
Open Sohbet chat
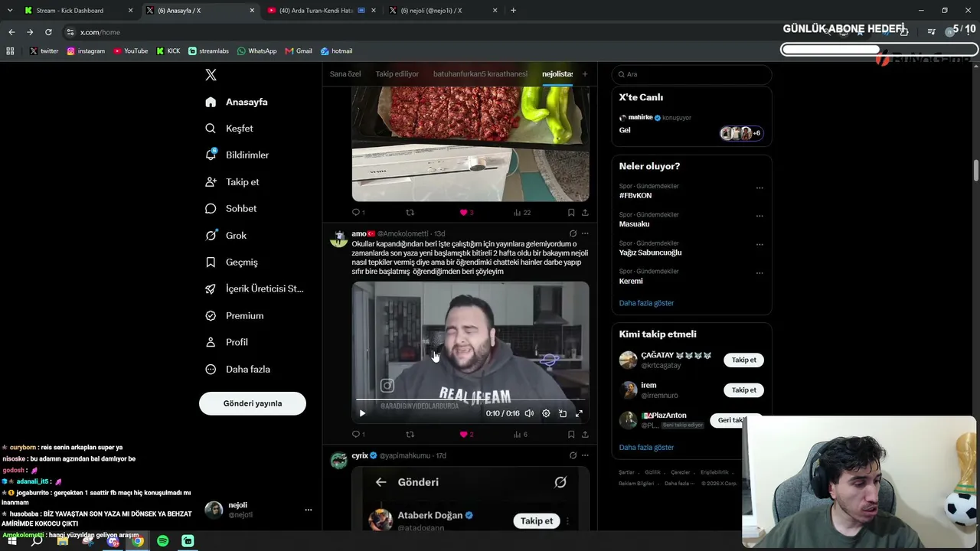(230, 209)
